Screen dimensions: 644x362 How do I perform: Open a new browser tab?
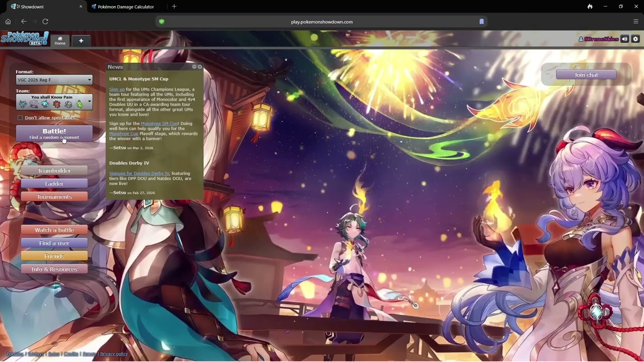[174, 7]
